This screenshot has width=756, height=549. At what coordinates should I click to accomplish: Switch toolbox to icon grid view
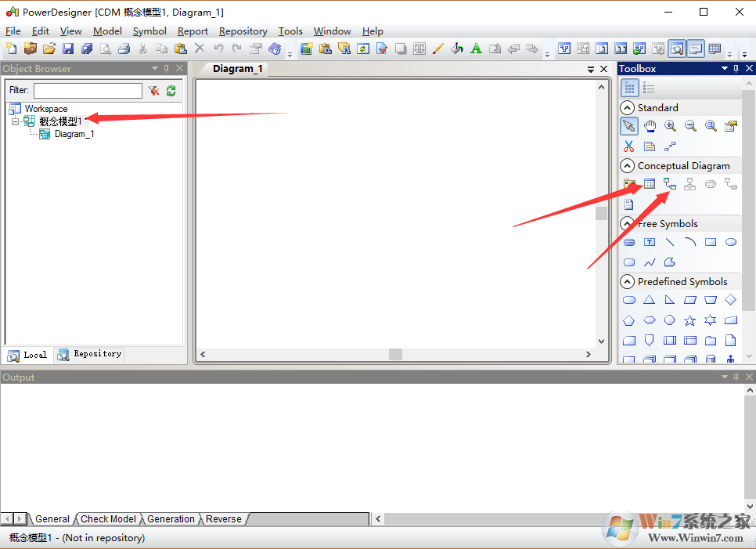coord(629,88)
